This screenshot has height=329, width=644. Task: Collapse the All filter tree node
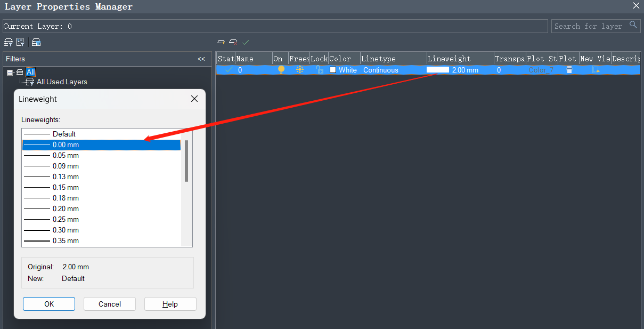[10, 72]
